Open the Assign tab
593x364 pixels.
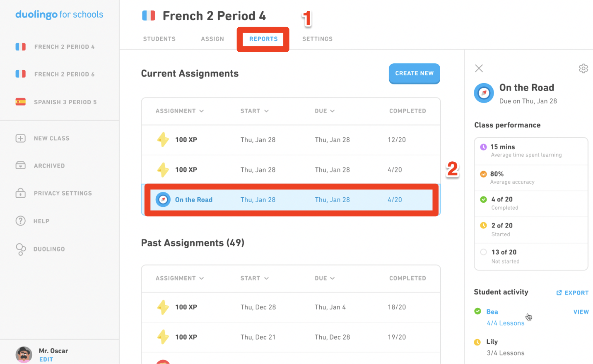point(212,39)
